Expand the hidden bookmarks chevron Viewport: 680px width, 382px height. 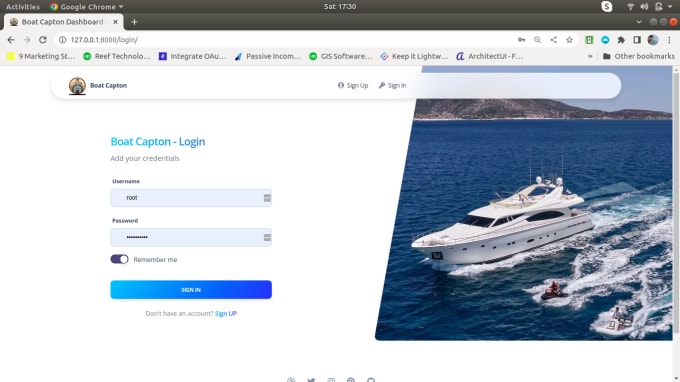coord(590,56)
